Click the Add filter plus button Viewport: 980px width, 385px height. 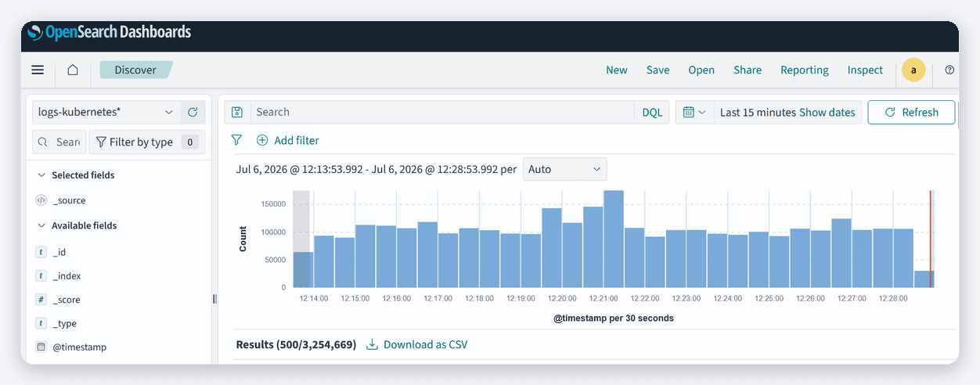click(287, 140)
